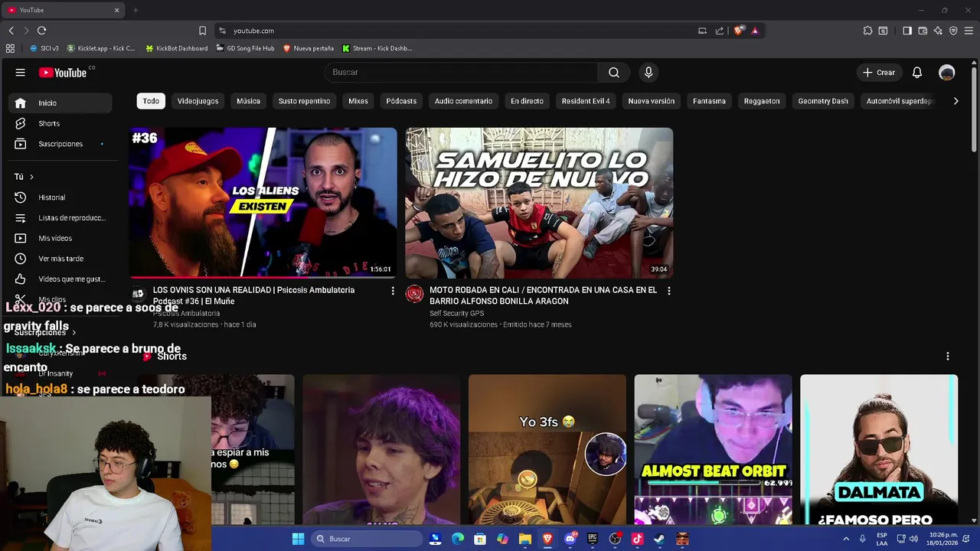Go back in browser history
The width and height of the screenshot is (980, 551).
click(11, 31)
